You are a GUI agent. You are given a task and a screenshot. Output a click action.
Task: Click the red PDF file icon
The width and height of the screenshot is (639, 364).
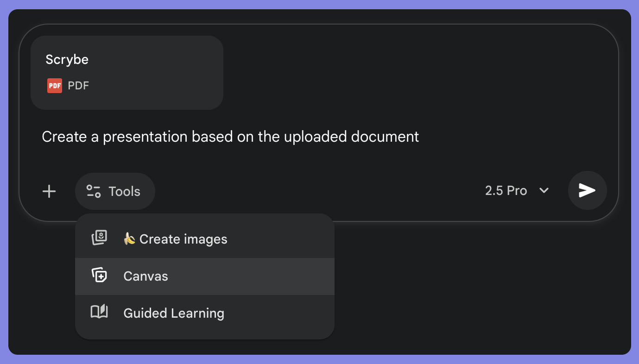pyautogui.click(x=55, y=86)
